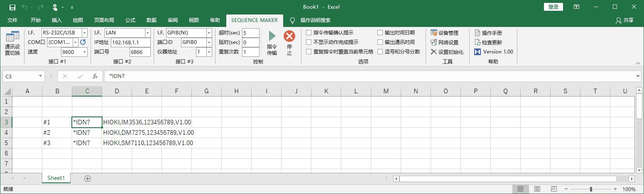The width and height of the screenshot is (644, 194).
Task: Undo the last action
Action: (24, 7)
